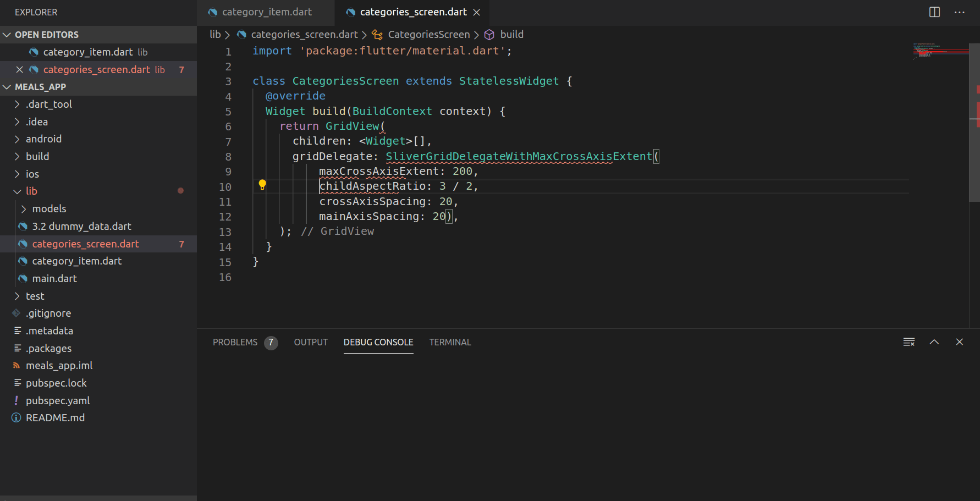Select the DEBUG CONSOLE panel tab
Screen dimensions: 980x501
pyautogui.click(x=378, y=342)
